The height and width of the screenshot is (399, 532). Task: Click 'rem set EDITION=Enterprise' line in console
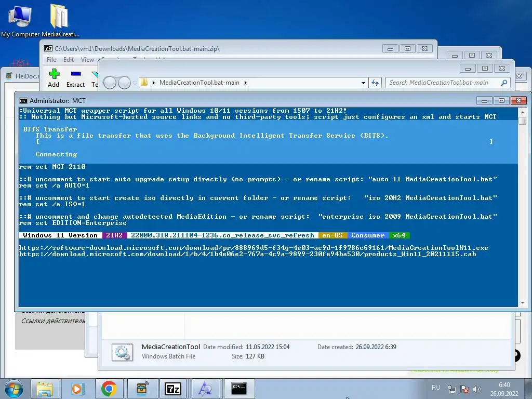click(73, 223)
